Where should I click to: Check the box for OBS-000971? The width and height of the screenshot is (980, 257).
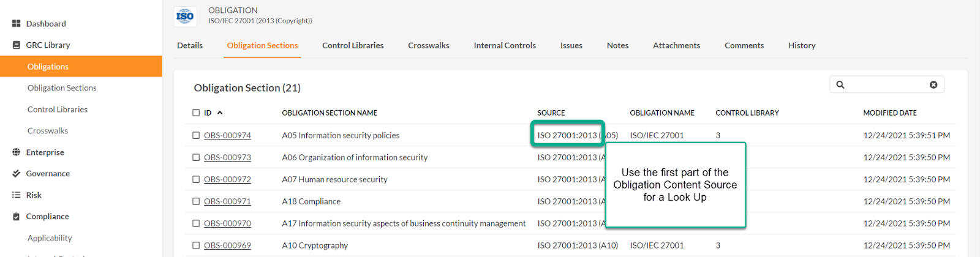click(196, 201)
